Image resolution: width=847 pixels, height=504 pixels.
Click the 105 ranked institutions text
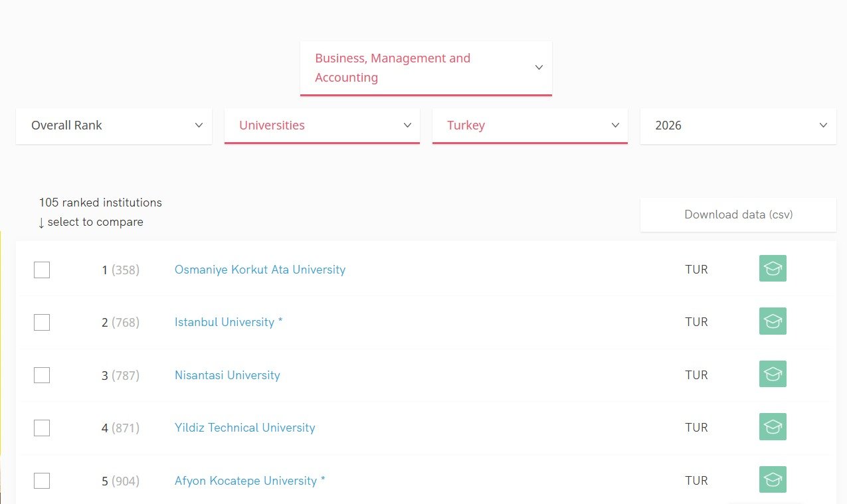100,203
